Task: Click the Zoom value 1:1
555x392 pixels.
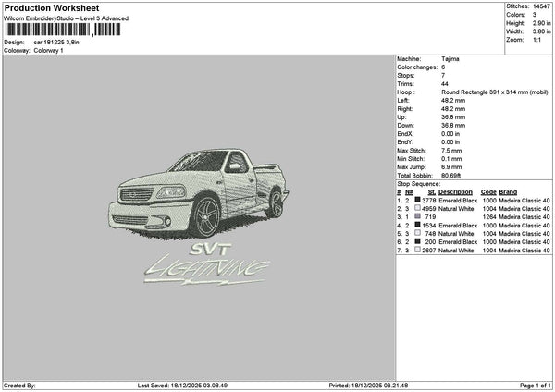Action: click(x=536, y=40)
